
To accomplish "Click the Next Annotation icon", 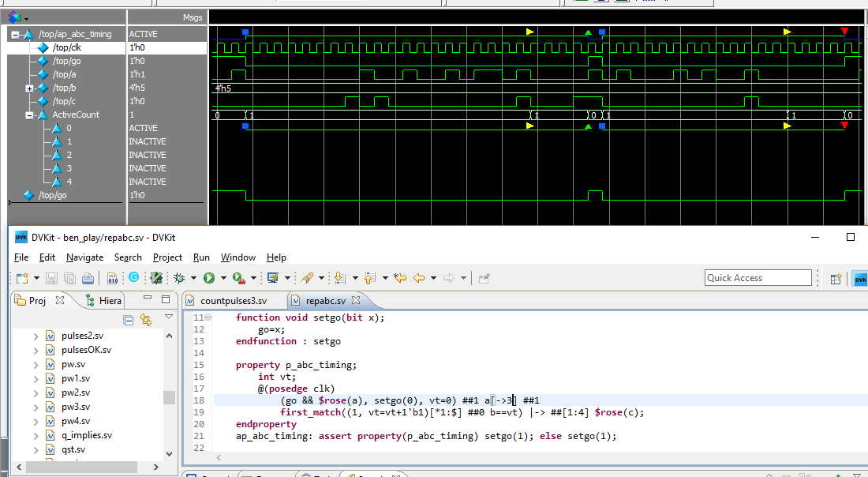I will click(340, 278).
